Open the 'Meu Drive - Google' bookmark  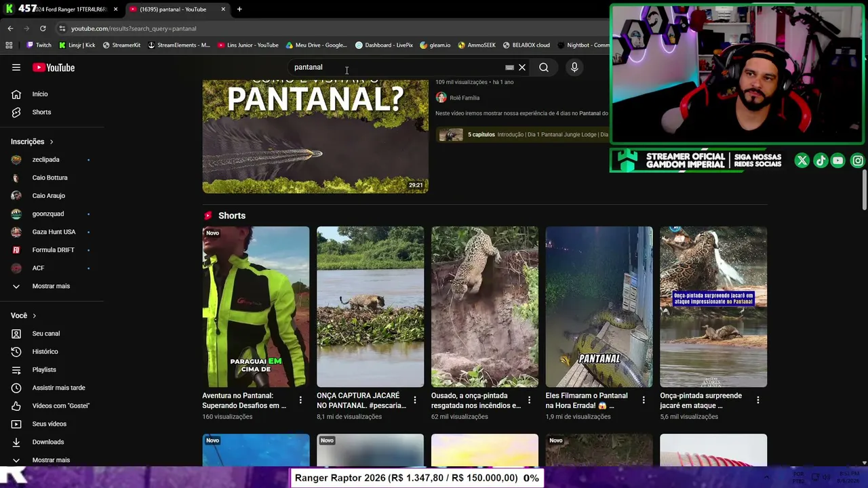(x=316, y=45)
